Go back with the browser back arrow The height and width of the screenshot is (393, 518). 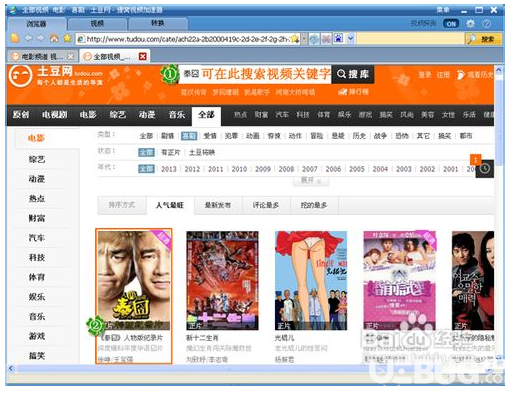(28, 39)
